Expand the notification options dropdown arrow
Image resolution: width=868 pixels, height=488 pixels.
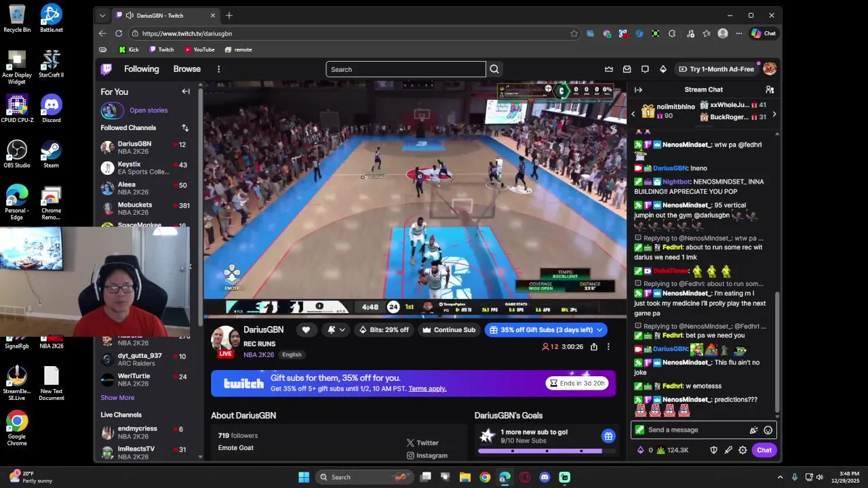coord(342,330)
